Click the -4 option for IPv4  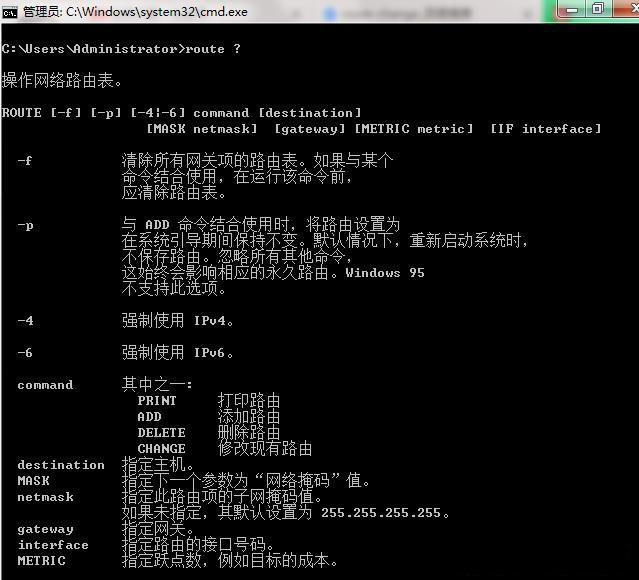(x=25, y=321)
